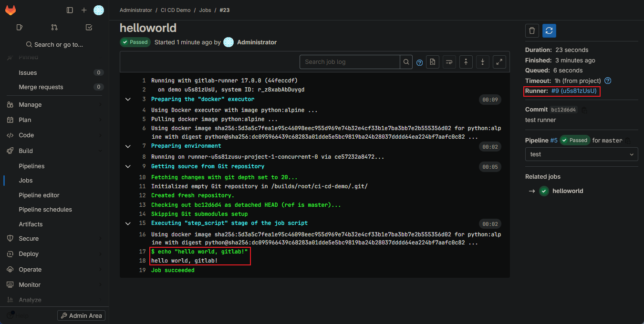Open the user avatar menu
The width and height of the screenshot is (644, 324).
click(99, 10)
